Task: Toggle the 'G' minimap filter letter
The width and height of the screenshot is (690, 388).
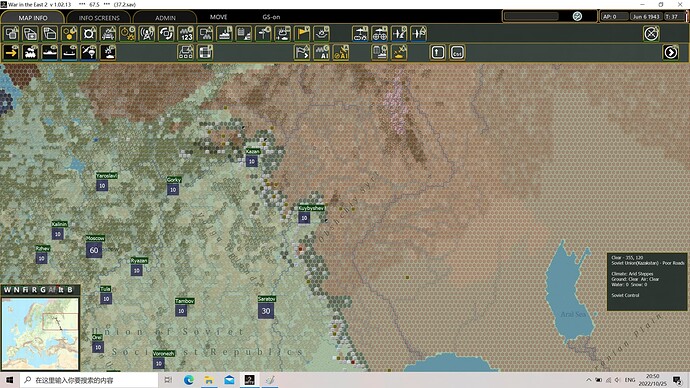Action: [43, 289]
